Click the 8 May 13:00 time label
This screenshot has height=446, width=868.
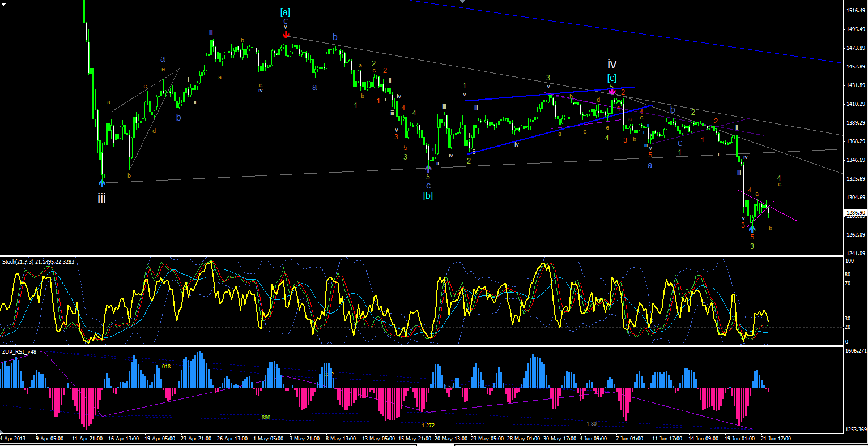[x=341, y=438]
